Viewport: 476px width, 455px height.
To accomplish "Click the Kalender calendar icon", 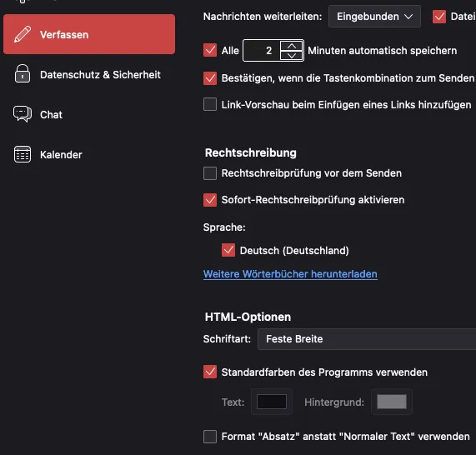I will (23, 154).
